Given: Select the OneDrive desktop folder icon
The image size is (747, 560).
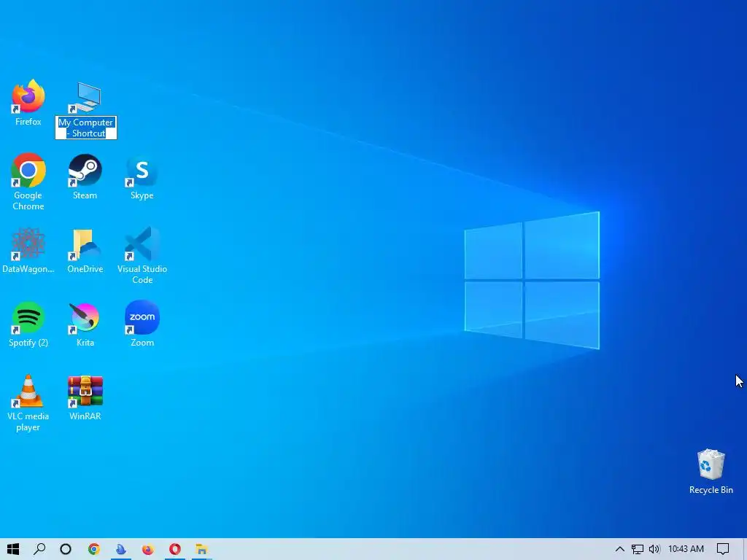Looking at the screenshot, I should pyautogui.click(x=85, y=244).
